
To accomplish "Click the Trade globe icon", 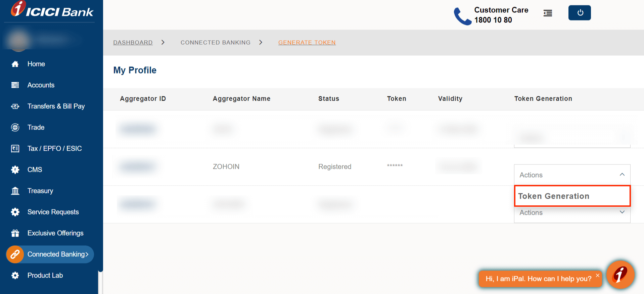I will [15, 128].
